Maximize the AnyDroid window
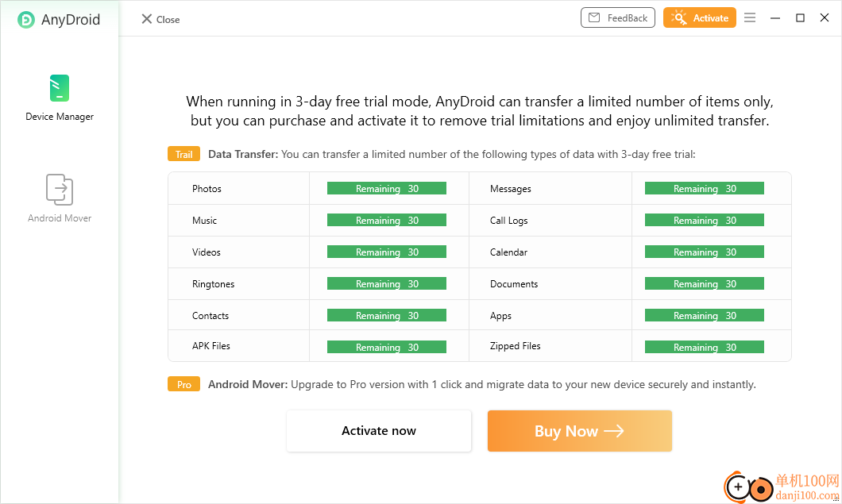 tap(800, 17)
